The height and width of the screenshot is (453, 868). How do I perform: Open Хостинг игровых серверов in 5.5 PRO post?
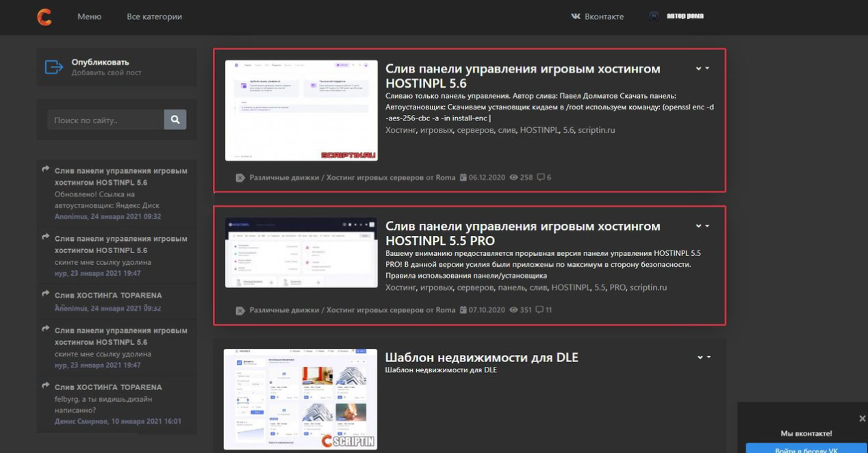[x=375, y=310]
